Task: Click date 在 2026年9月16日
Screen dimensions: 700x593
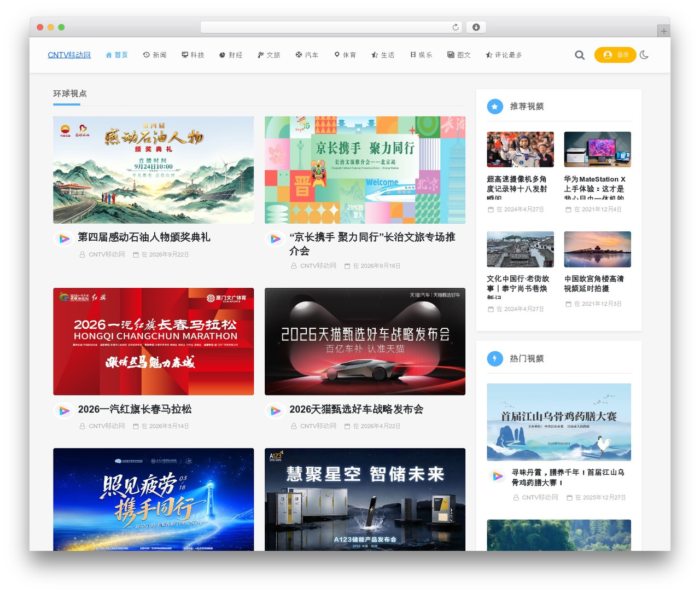Action: point(376,266)
